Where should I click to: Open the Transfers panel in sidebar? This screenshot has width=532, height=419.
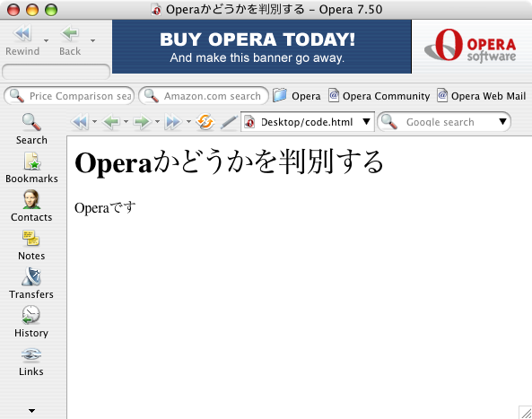point(31,283)
